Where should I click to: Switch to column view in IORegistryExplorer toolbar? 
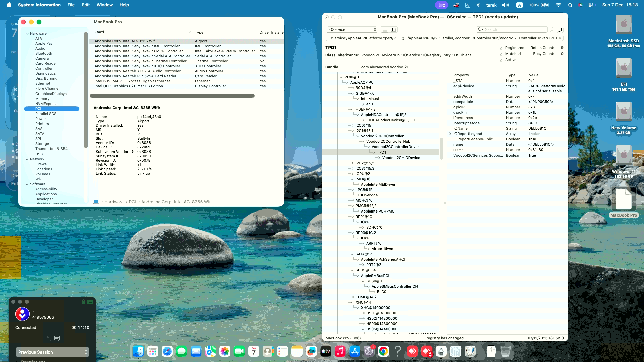[393, 29]
